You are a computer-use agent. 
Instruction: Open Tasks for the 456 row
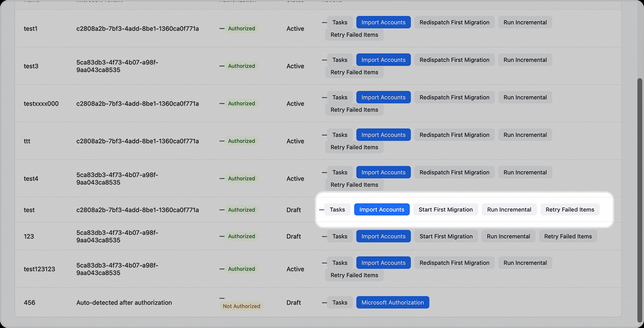[340, 302]
